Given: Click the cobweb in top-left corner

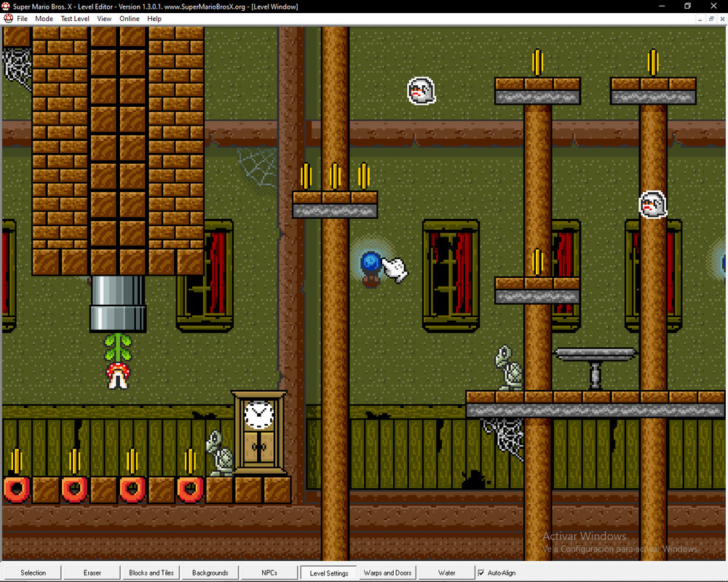Looking at the screenshot, I should click(17, 68).
